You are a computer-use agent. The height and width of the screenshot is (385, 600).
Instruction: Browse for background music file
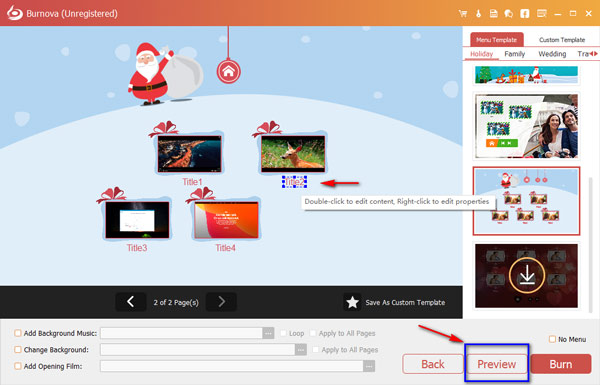[x=268, y=333]
